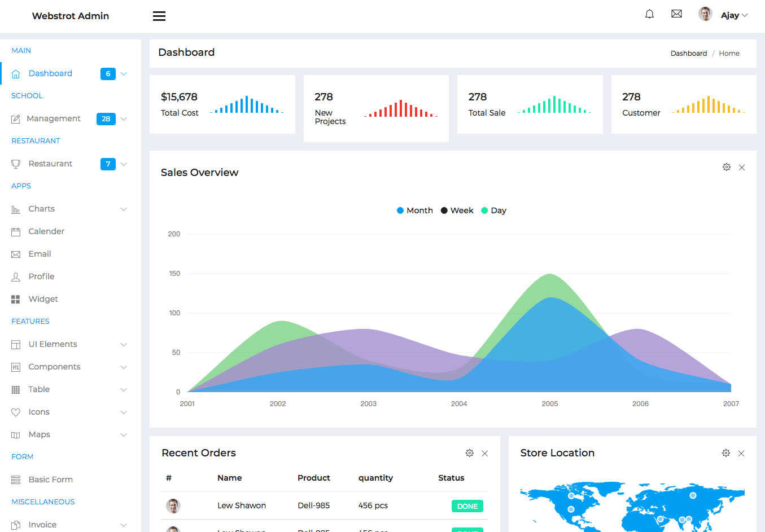Click the UI Elements layout icon

tap(16, 345)
